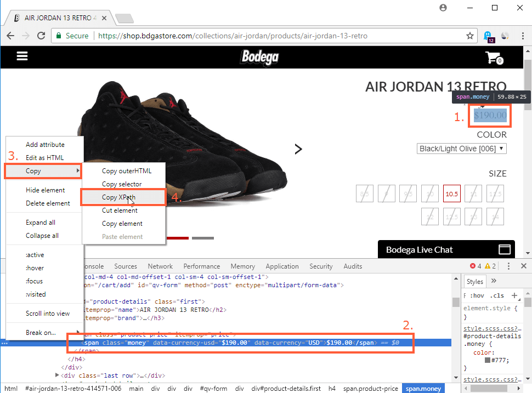Open the shopping cart icon

[x=494, y=58]
